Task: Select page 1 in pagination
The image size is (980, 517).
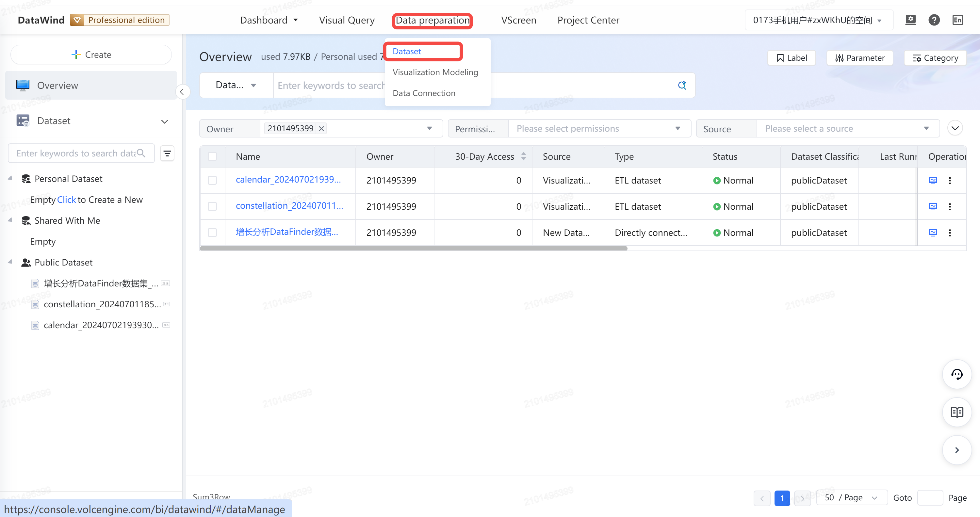Action: point(782,498)
